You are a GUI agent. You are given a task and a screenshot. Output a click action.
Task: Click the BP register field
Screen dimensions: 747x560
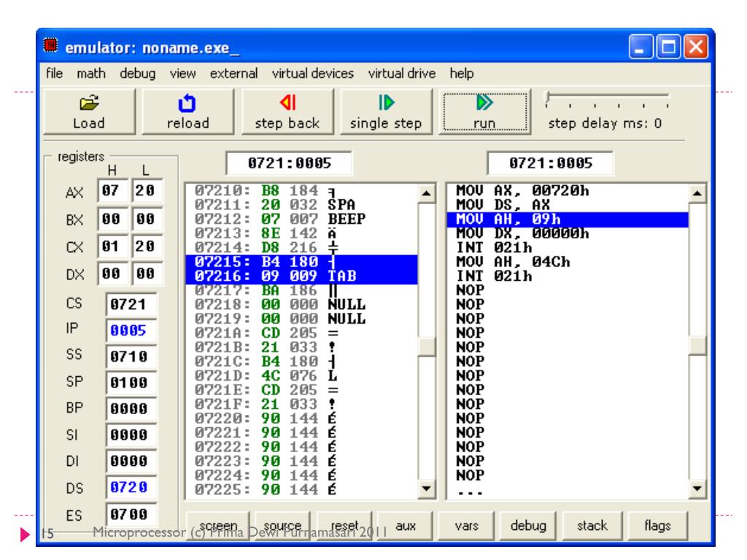(131, 409)
